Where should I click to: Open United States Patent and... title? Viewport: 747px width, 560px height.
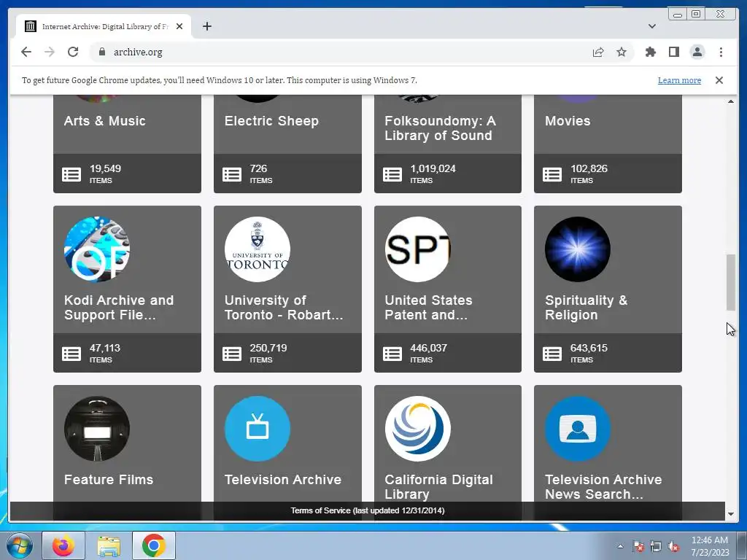point(428,308)
